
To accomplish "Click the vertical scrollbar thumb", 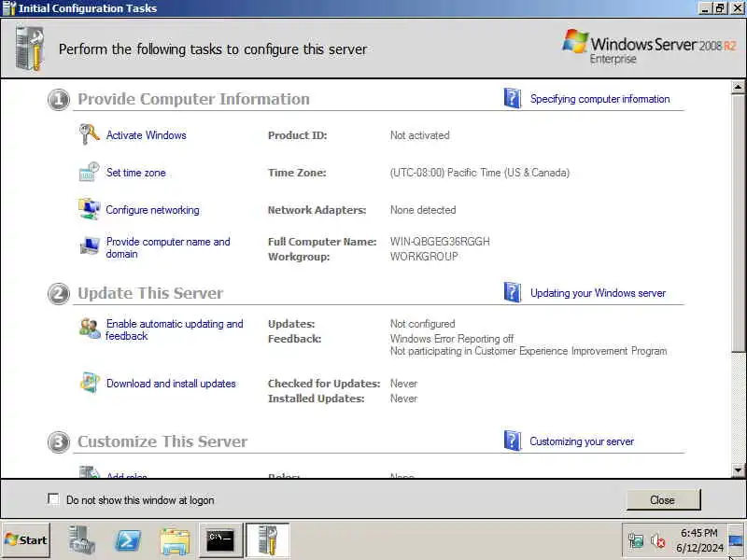I will pyautogui.click(x=738, y=223).
